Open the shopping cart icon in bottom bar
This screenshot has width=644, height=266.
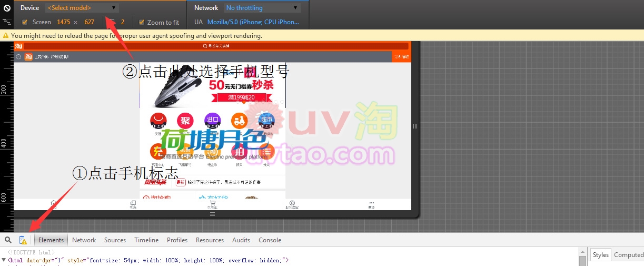coord(213,204)
